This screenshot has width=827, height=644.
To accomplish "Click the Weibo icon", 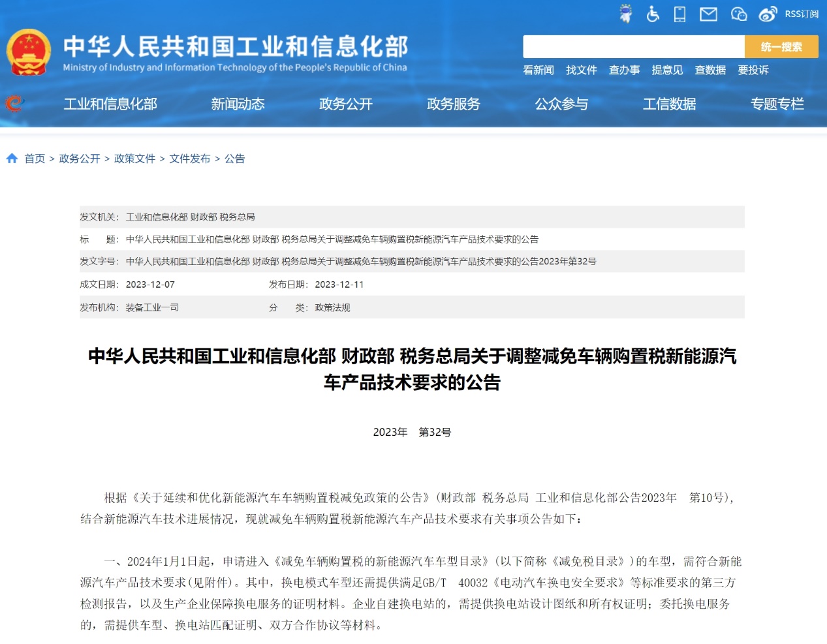I will point(768,14).
